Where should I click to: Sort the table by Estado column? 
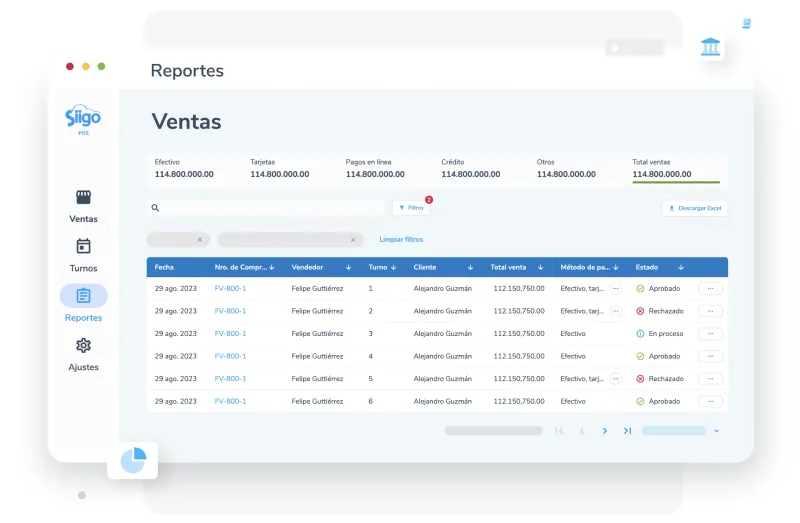(681, 267)
